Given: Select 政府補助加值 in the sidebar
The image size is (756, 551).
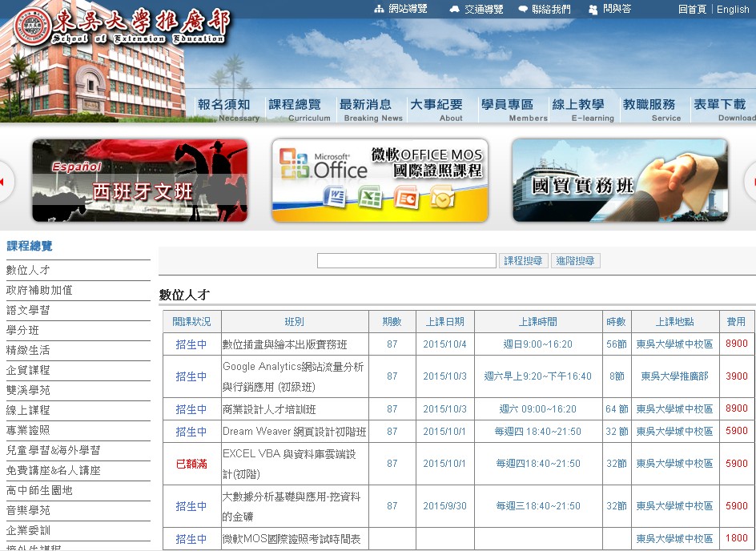Looking at the screenshot, I should [39, 290].
